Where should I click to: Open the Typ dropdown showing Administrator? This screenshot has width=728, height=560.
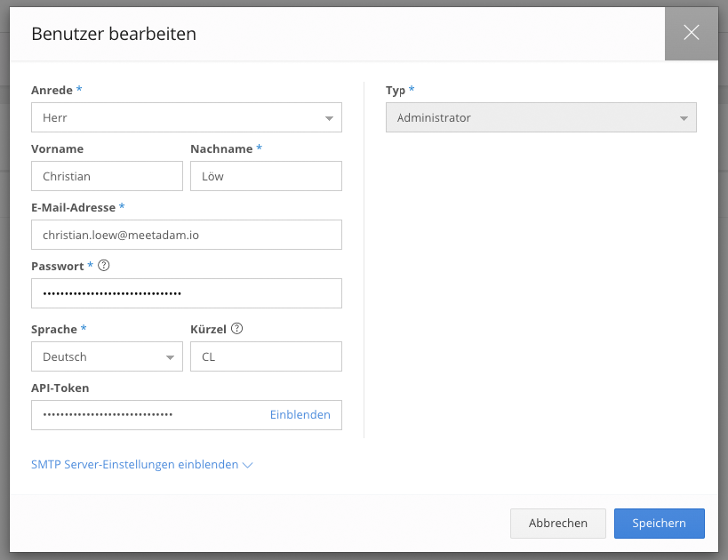541,117
